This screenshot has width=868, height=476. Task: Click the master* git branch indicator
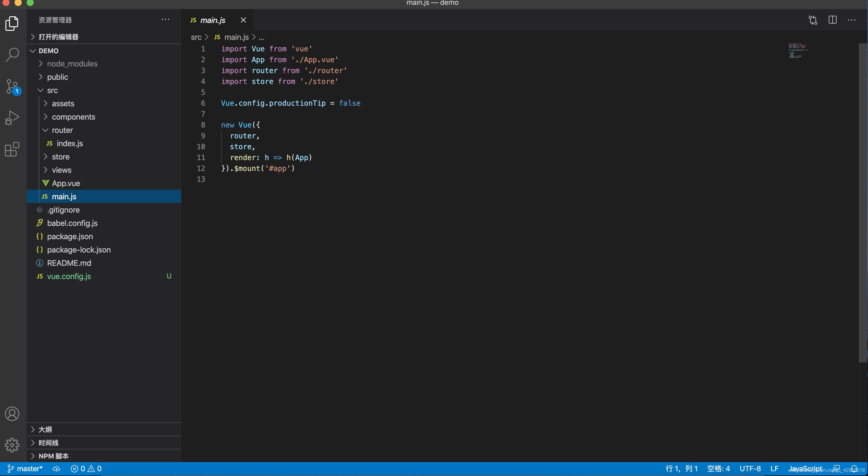pyautogui.click(x=25, y=468)
